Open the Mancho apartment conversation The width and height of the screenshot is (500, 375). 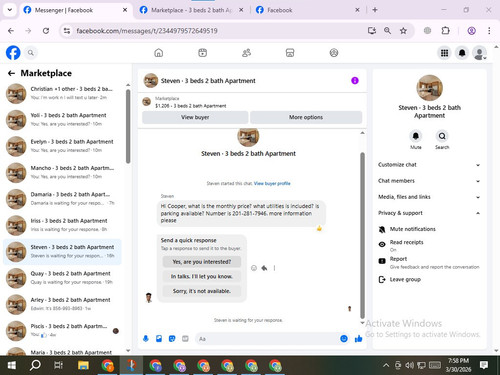(x=63, y=172)
